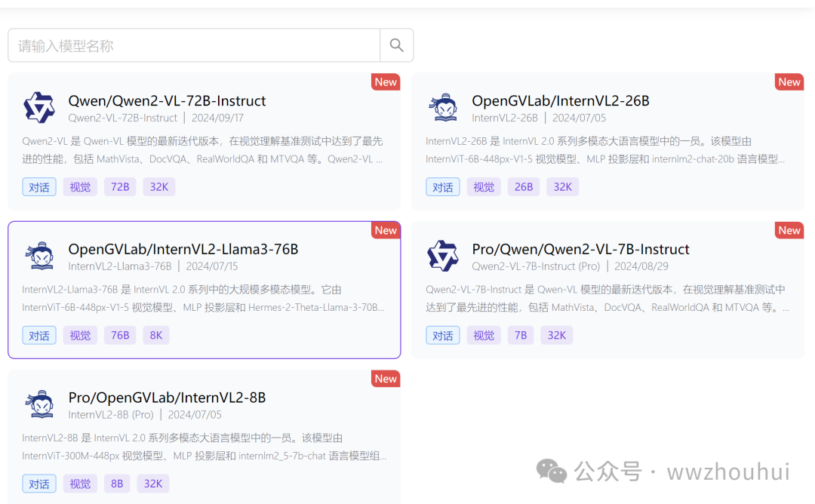Click subtitle text InternVL2-26B

click(505, 118)
